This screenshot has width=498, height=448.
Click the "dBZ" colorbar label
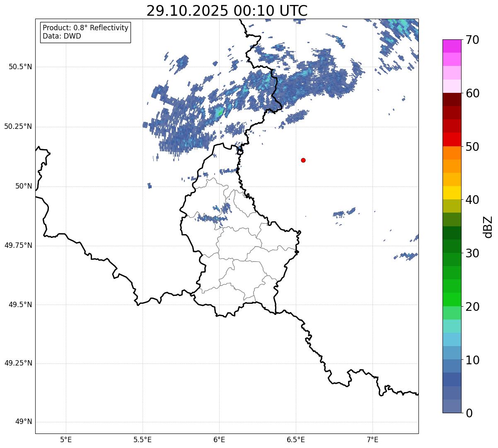[x=488, y=227]
